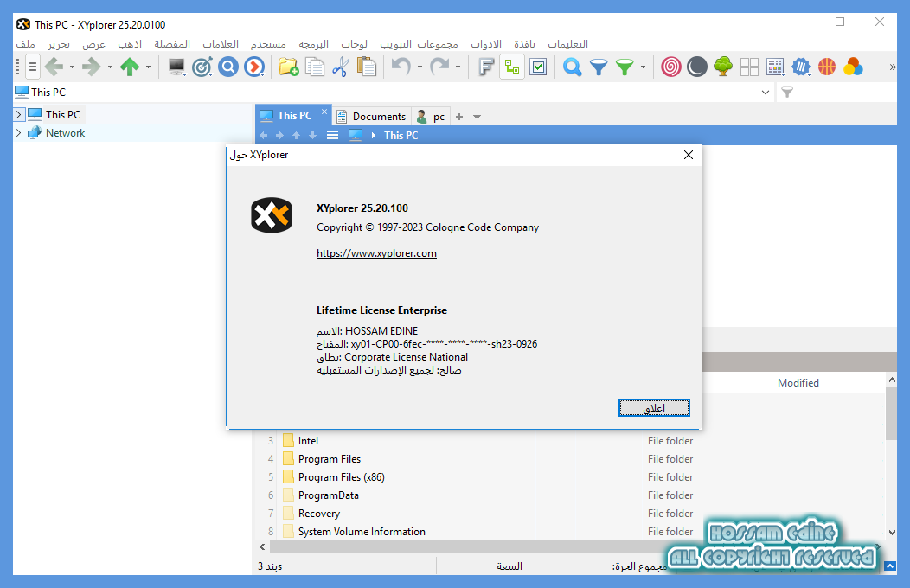
Task: Click the Copy pages icon
Action: [315, 67]
